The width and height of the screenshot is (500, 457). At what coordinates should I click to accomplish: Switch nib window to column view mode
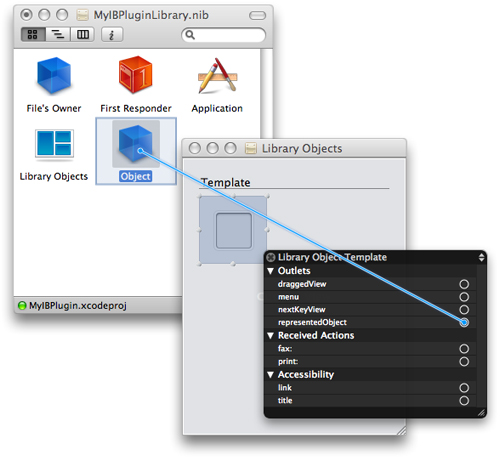pyautogui.click(x=82, y=34)
